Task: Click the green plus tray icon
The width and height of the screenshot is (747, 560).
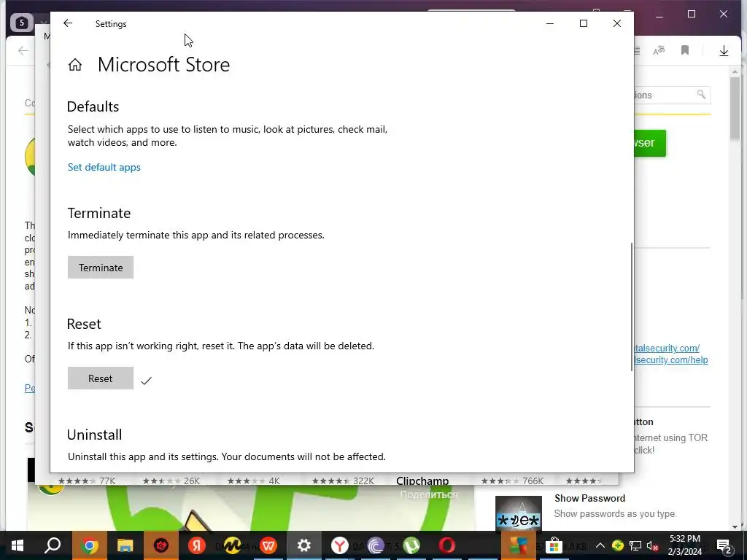Action: click(618, 545)
